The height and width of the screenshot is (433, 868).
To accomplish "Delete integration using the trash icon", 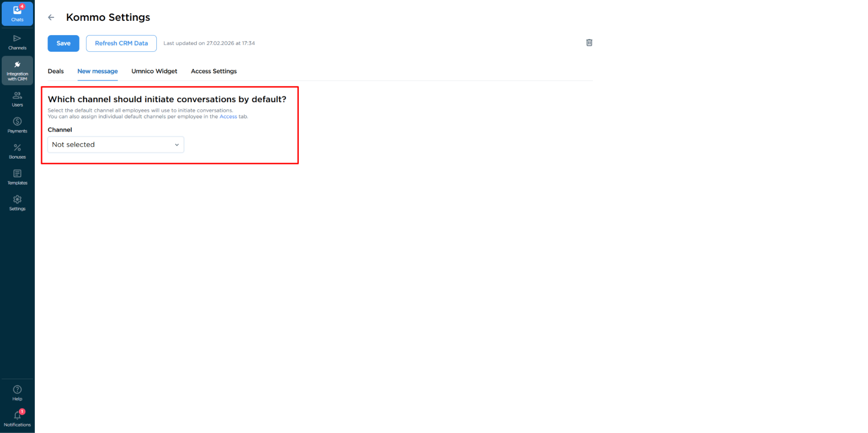I will click(x=589, y=43).
